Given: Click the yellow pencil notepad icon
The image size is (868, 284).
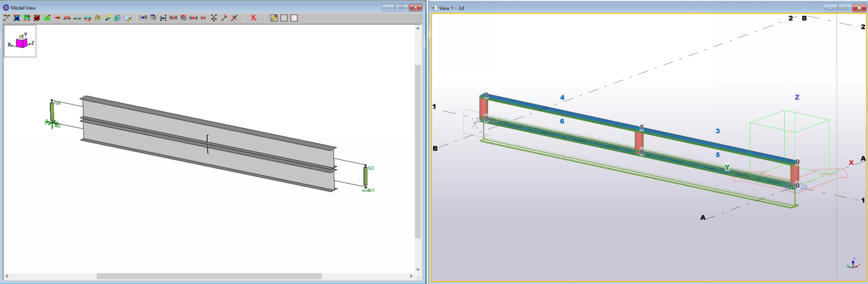Looking at the screenshot, I should click(x=274, y=18).
